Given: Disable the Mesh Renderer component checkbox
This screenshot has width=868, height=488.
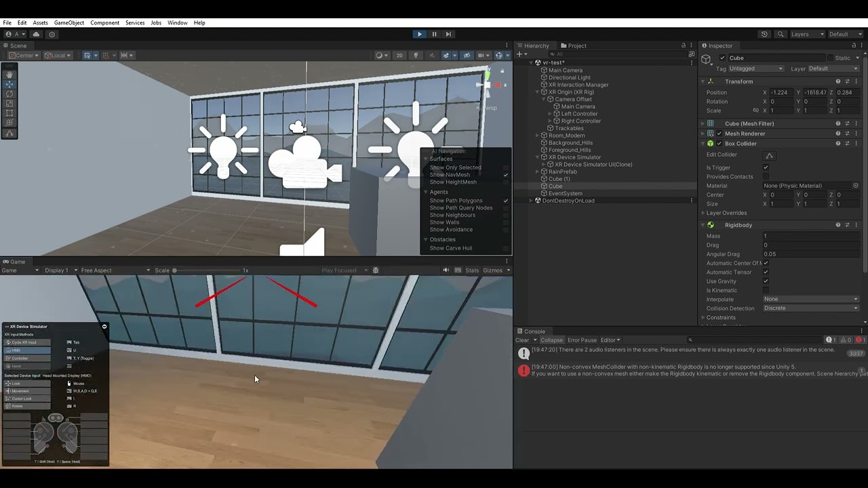Looking at the screenshot, I should click(x=719, y=134).
